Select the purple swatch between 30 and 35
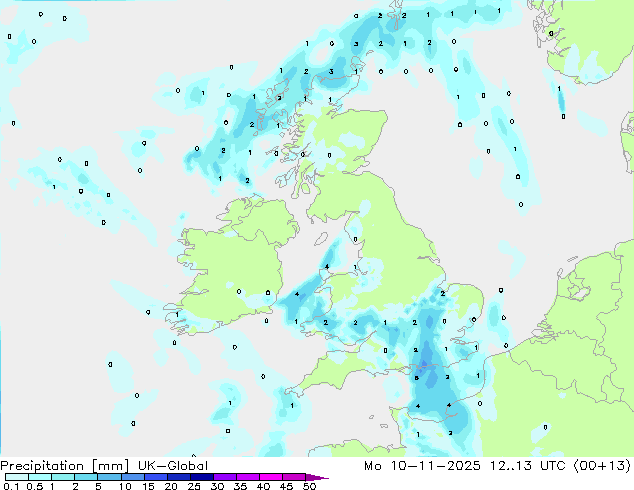Image resolution: width=634 pixels, height=490 pixels. click(225, 477)
